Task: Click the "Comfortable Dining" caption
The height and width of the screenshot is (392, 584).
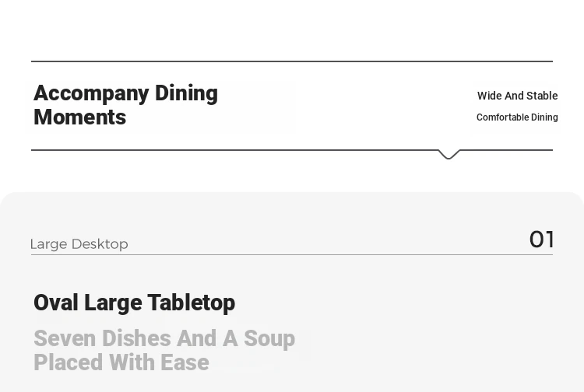Action: (x=517, y=117)
